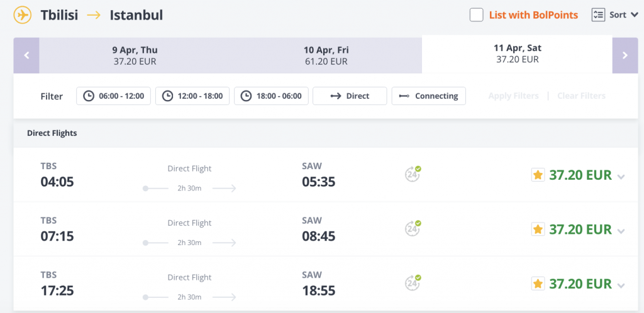Viewport: 644px width, 313px height.
Task: Toggle the Connecting flights filter
Action: 429,96
